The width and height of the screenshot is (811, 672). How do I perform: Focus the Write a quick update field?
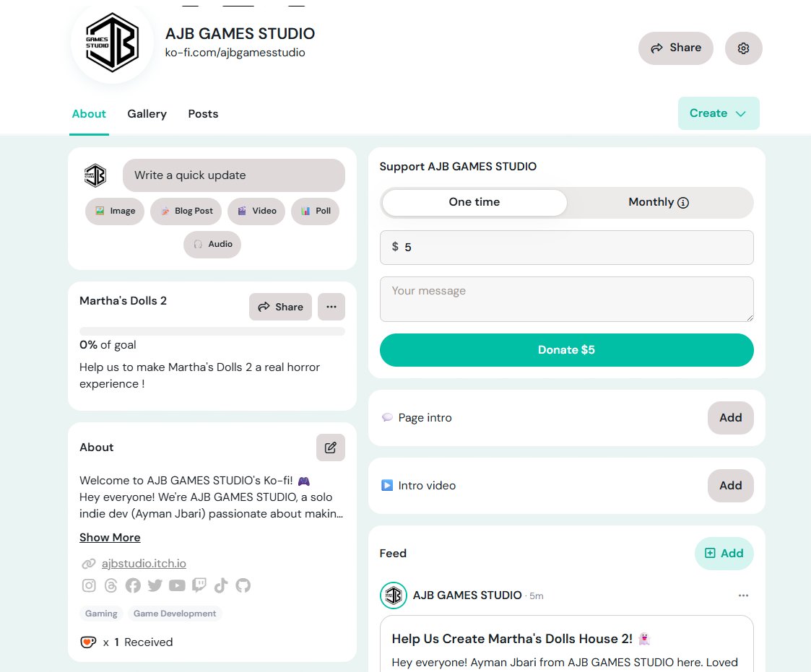coord(234,175)
